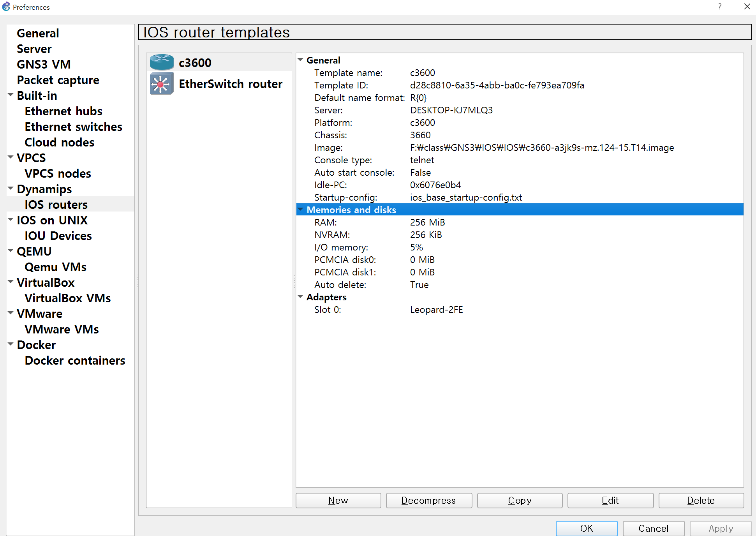Select Packet capture in the sidebar
Screen dimensions: 756x536
(x=58, y=80)
